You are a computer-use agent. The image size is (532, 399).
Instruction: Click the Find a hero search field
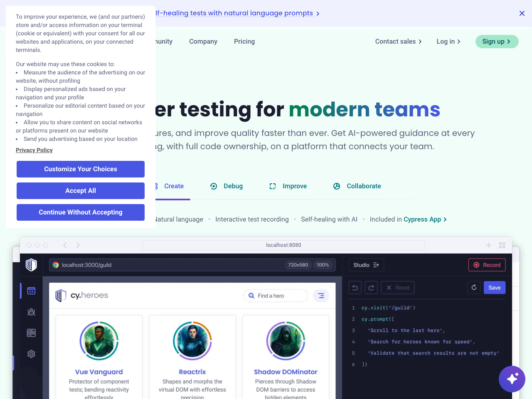tap(276, 296)
